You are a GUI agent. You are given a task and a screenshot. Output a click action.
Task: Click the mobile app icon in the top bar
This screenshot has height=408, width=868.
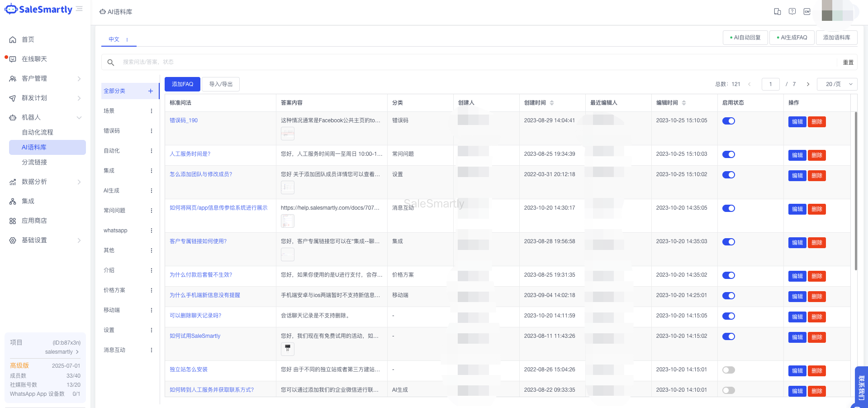pyautogui.click(x=778, y=11)
